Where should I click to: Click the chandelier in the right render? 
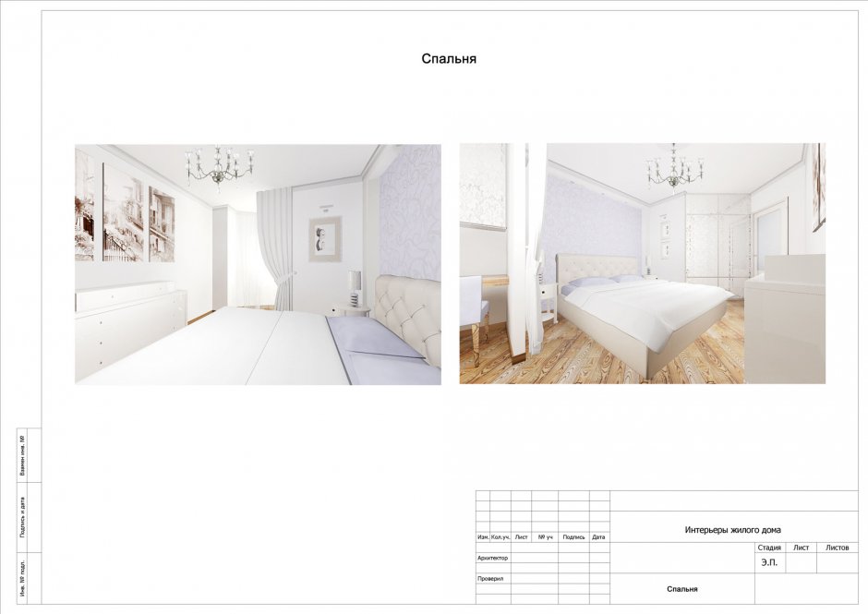coord(674,167)
